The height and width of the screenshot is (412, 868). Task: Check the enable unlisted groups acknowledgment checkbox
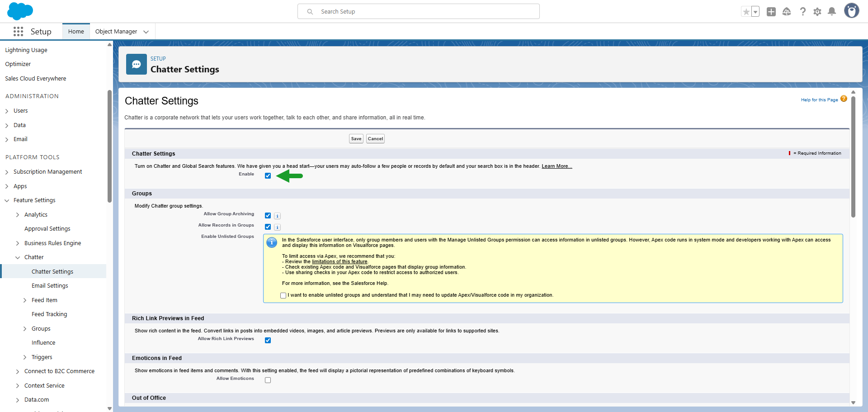click(x=283, y=296)
